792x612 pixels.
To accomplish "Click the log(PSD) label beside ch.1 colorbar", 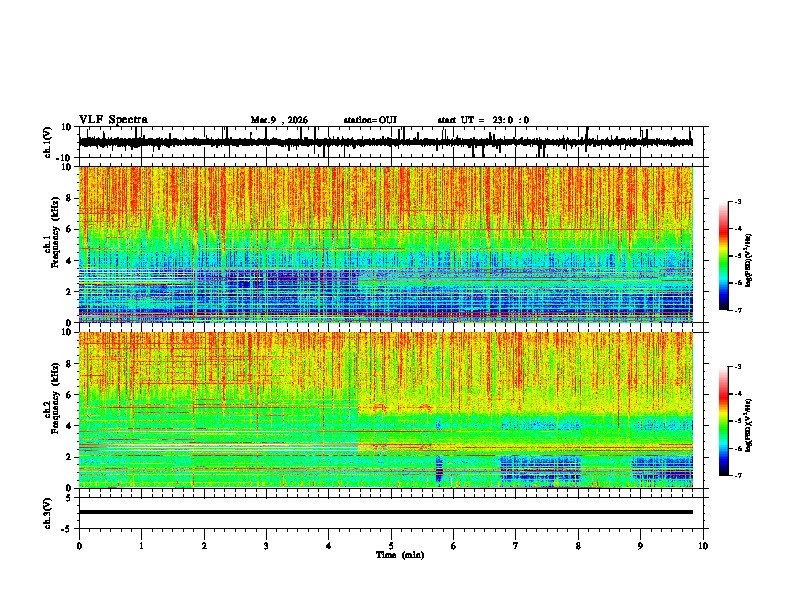I will [x=749, y=260].
